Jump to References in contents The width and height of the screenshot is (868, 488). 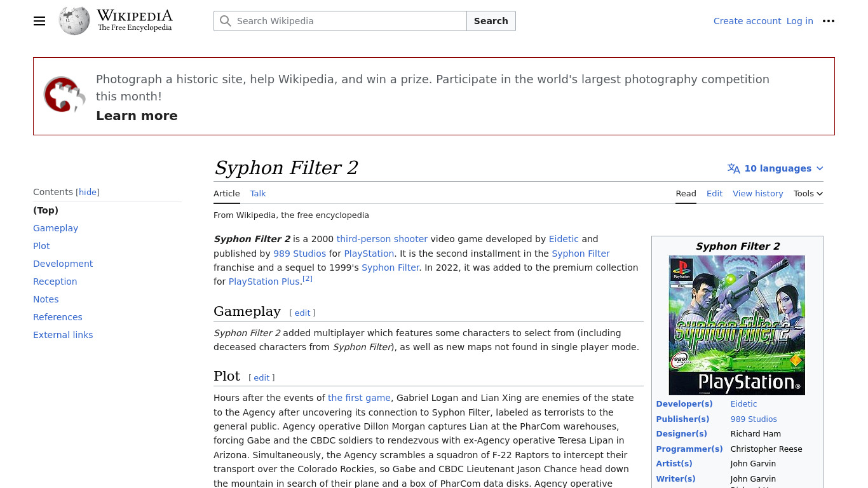pos(58,317)
